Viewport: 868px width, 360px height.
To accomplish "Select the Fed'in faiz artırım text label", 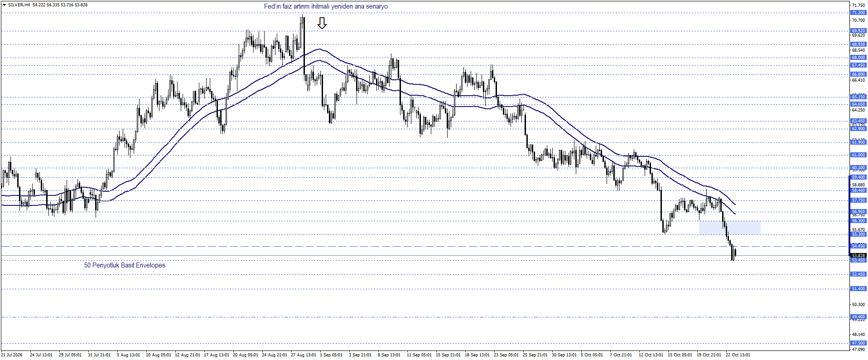I will point(326,6).
